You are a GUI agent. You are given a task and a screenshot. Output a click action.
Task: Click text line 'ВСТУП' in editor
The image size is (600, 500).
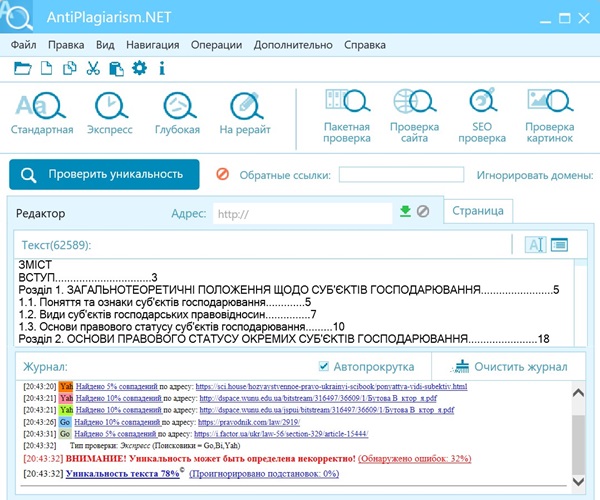coord(88,277)
